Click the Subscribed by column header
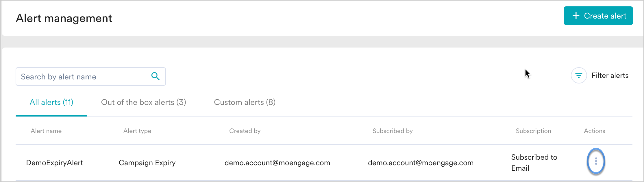 click(392, 131)
